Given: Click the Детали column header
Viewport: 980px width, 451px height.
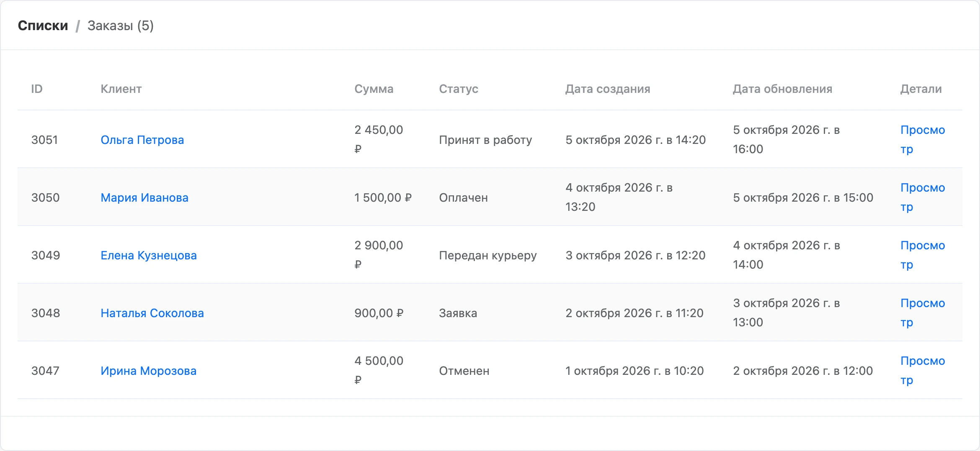Looking at the screenshot, I should (921, 89).
